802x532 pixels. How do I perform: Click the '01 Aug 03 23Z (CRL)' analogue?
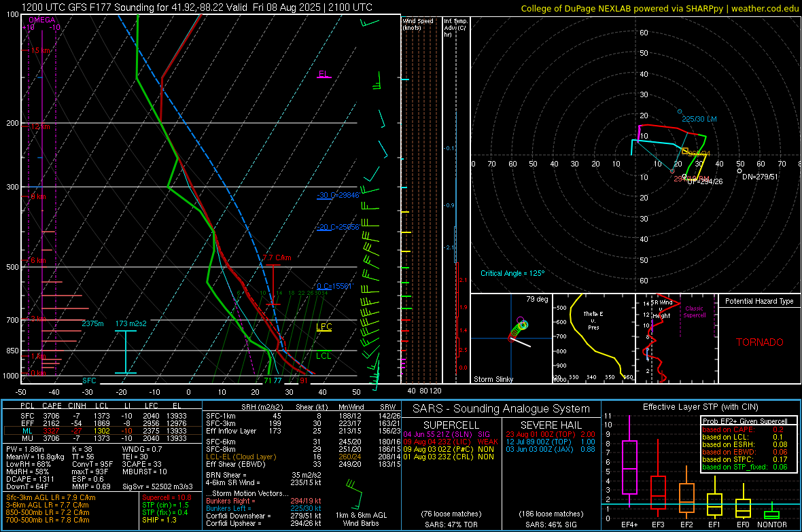click(x=438, y=457)
